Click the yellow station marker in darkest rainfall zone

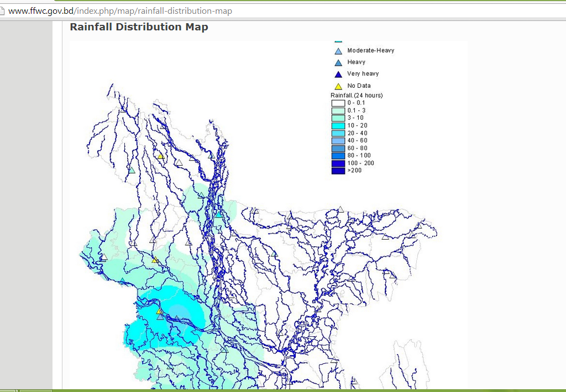pyautogui.click(x=159, y=311)
